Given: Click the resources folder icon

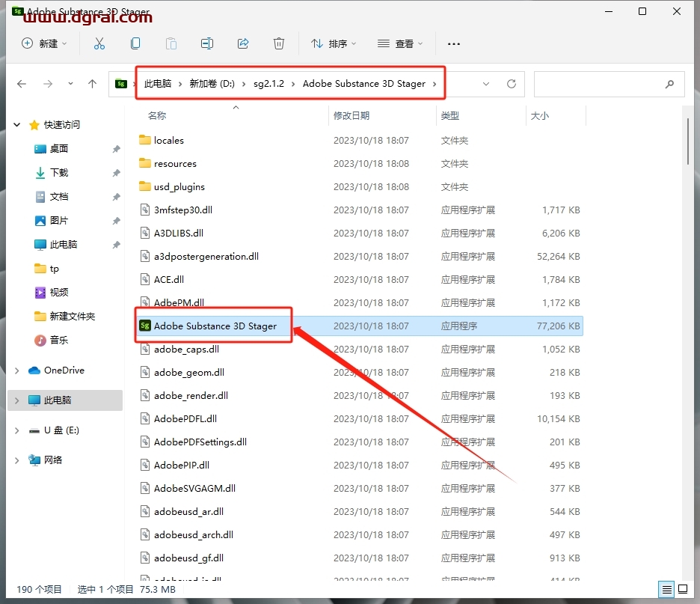Looking at the screenshot, I should tap(144, 163).
